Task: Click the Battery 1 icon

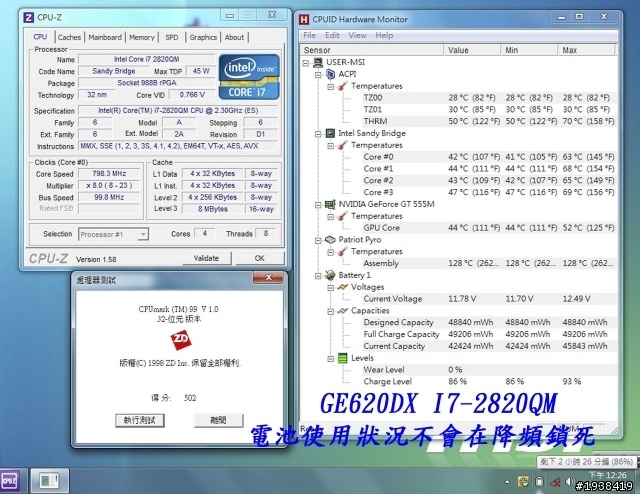Action: pyautogui.click(x=330, y=275)
